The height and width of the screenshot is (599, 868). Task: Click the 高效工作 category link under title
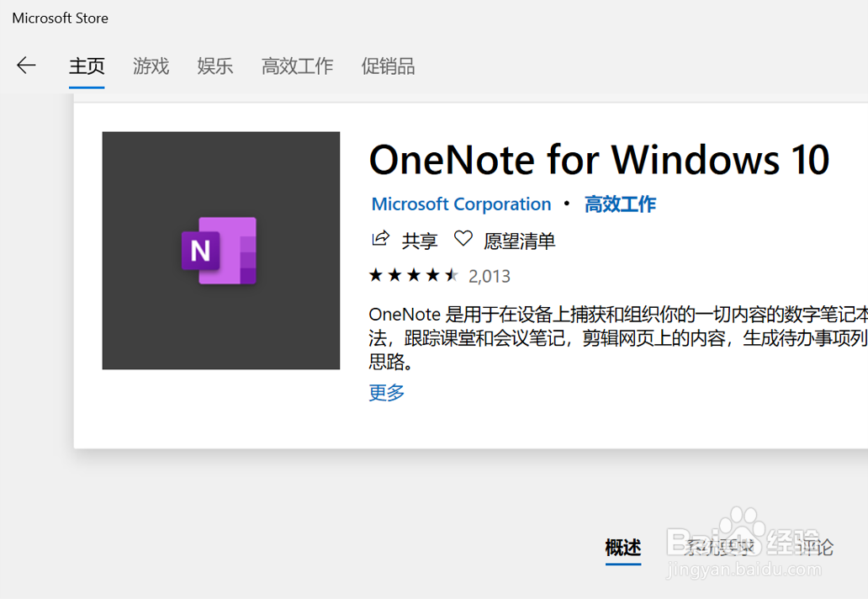pyautogui.click(x=620, y=204)
